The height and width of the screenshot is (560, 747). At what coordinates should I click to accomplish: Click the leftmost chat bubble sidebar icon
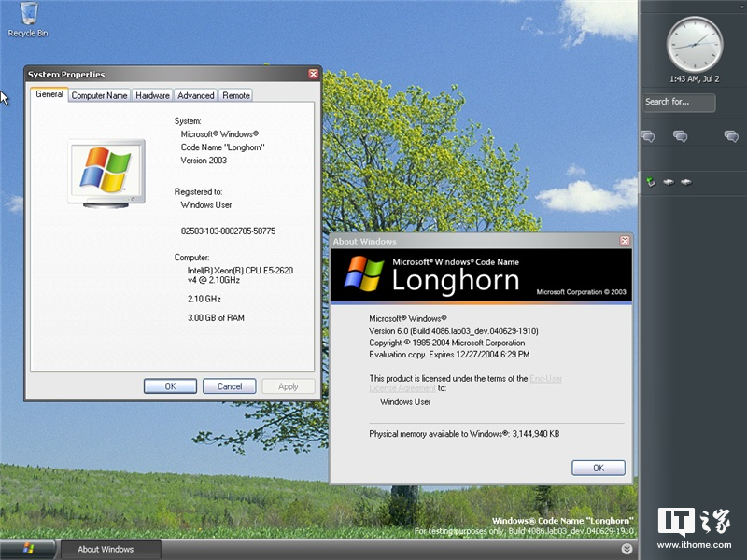[647, 136]
